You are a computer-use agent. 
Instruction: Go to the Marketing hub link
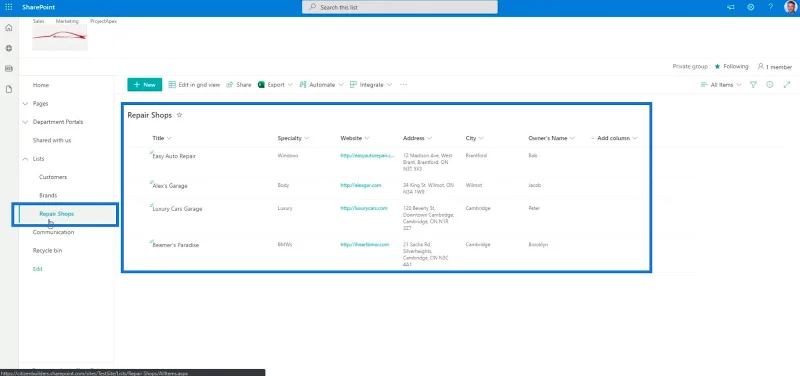click(67, 21)
